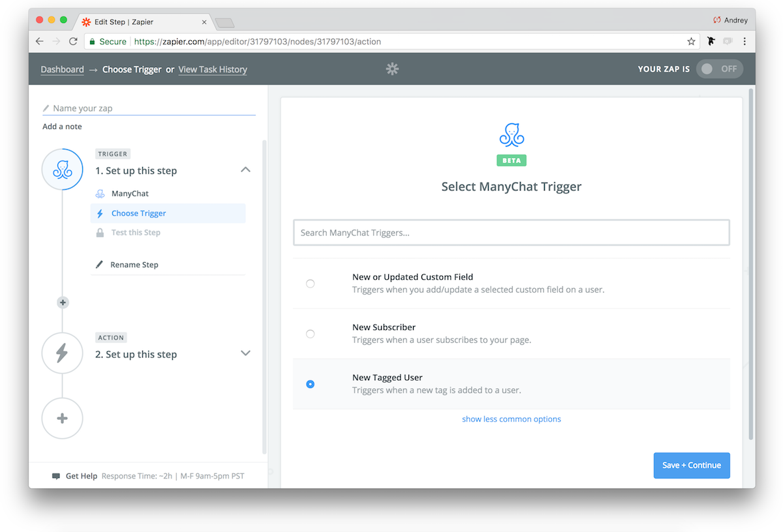This screenshot has width=783, height=532.
Task: Click 1. Set up this step title
Action: 136,171
